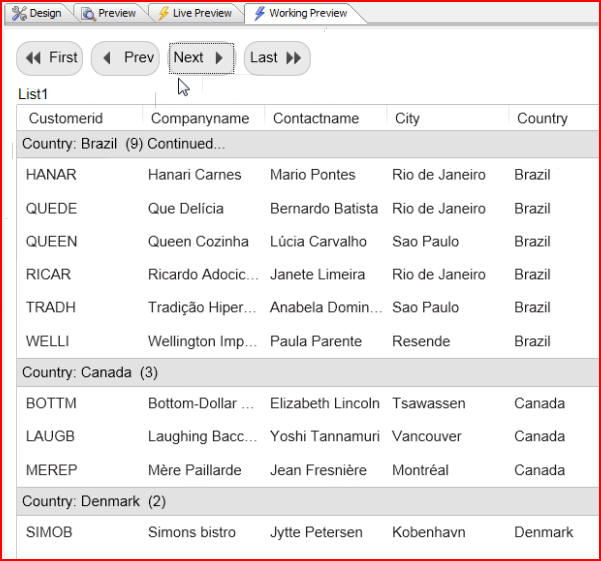Select the Laughing Bacc... company row
Image resolution: width=601 pixels, height=561 pixels.
point(308,436)
